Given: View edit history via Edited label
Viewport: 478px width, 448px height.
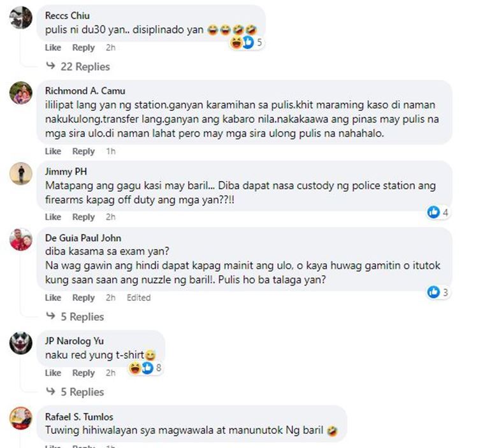Looking at the screenshot, I should (139, 298).
